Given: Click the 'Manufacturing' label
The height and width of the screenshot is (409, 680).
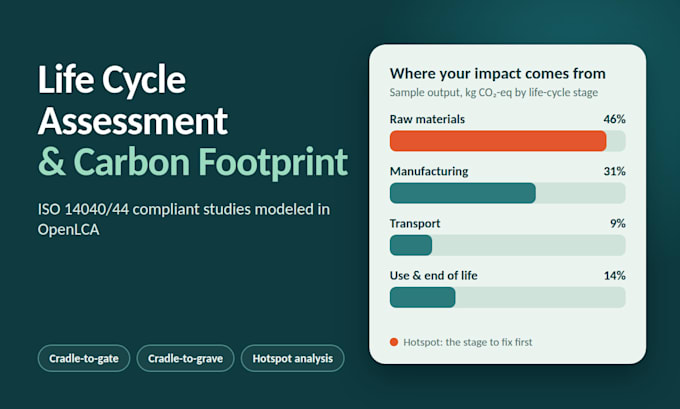Looking at the screenshot, I should click(429, 171).
